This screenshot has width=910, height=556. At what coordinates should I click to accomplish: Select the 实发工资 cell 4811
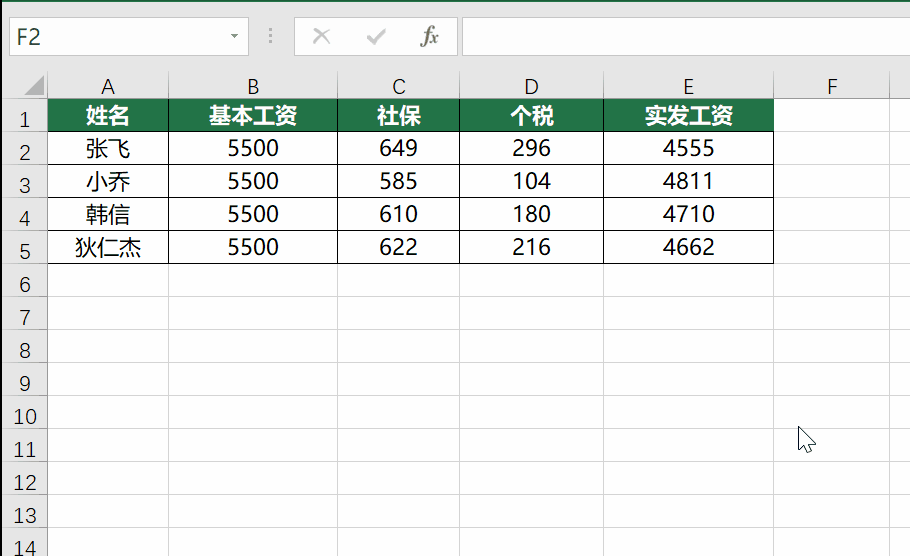tap(688, 182)
